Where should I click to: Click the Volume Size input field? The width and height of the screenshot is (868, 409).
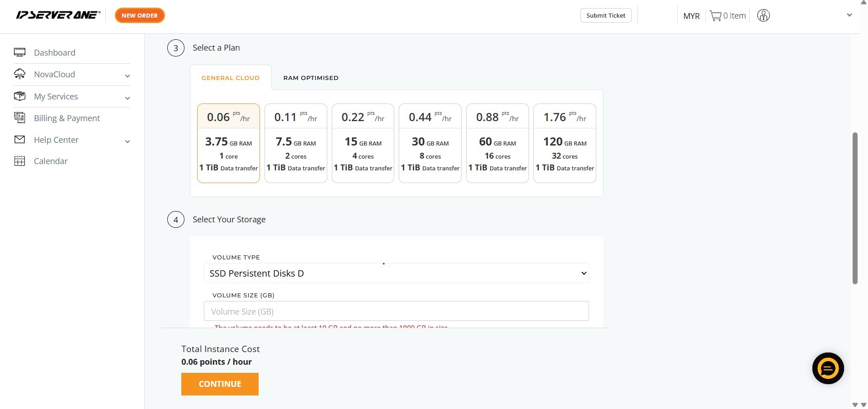coord(396,311)
